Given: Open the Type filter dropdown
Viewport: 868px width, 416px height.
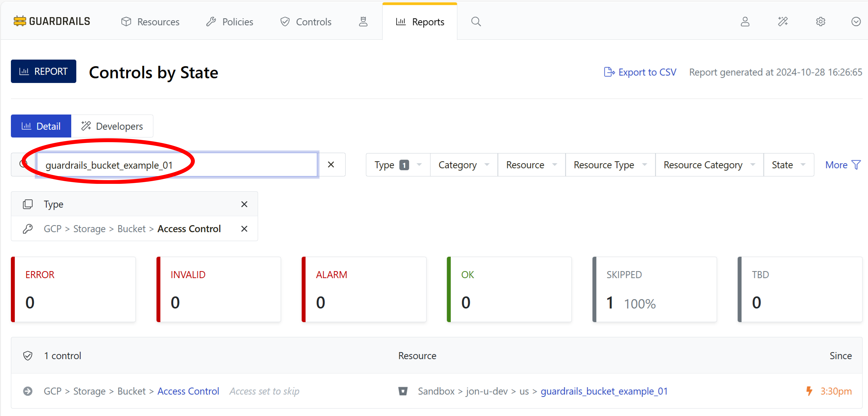Looking at the screenshot, I should pyautogui.click(x=398, y=165).
